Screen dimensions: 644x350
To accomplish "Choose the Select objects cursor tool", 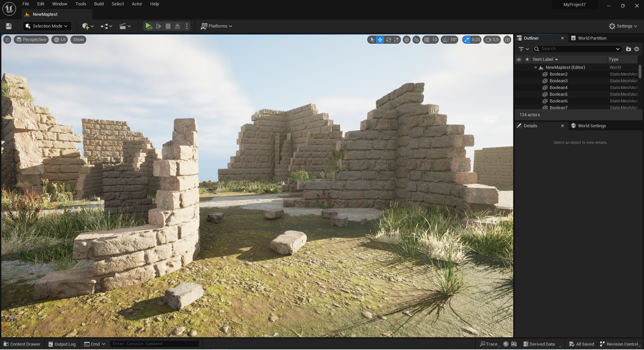I will point(372,40).
